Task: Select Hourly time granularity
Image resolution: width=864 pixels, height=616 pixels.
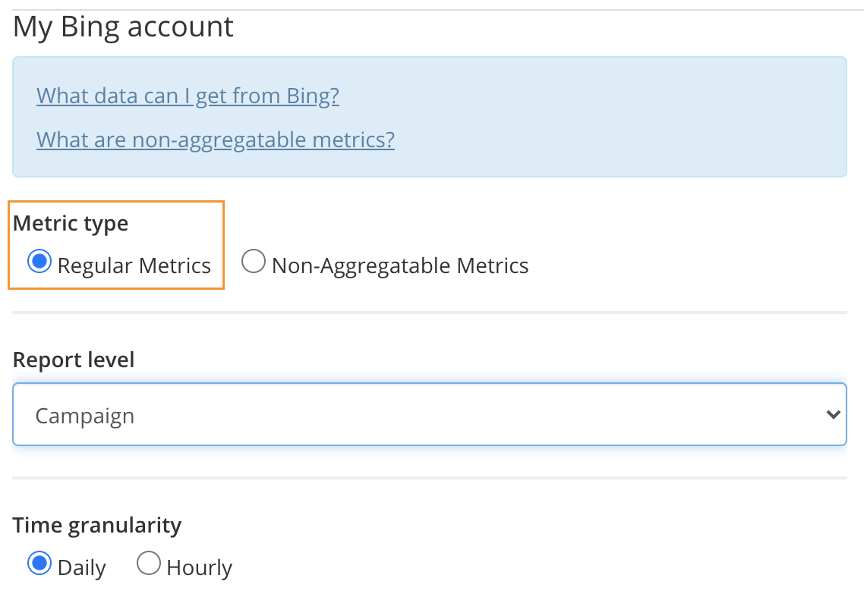Action: (149, 564)
